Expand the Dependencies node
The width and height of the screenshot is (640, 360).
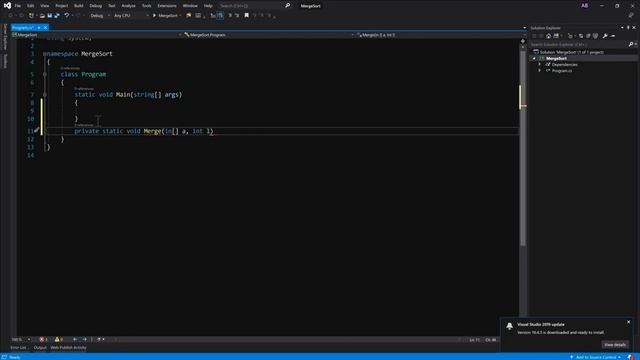click(540, 64)
